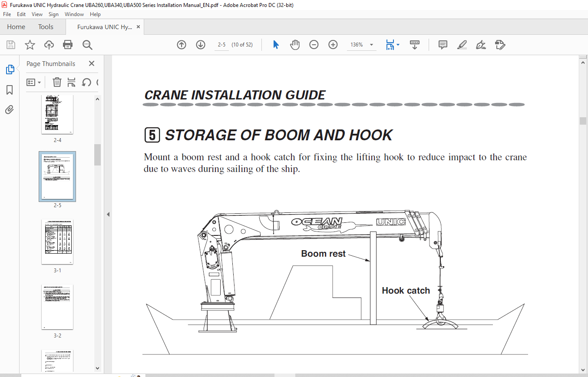Open the zoom level 136% dropdown
Image resolution: width=588 pixels, height=377 pixels.
(x=371, y=45)
